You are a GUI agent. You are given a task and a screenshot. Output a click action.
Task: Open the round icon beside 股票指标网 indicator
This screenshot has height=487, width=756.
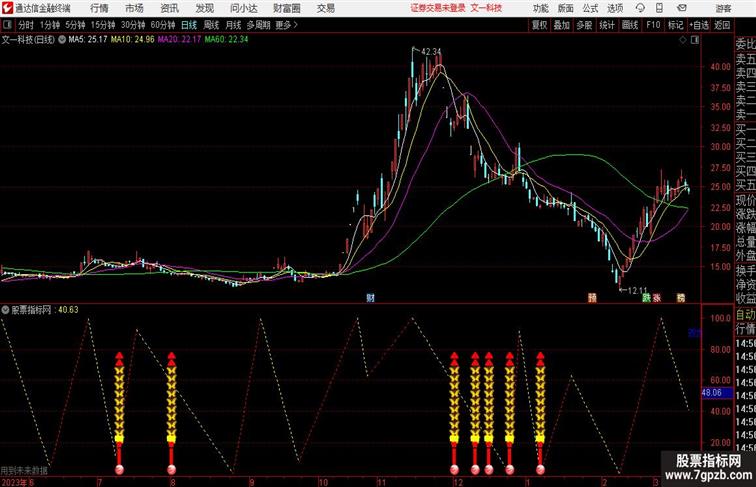tap(5, 310)
